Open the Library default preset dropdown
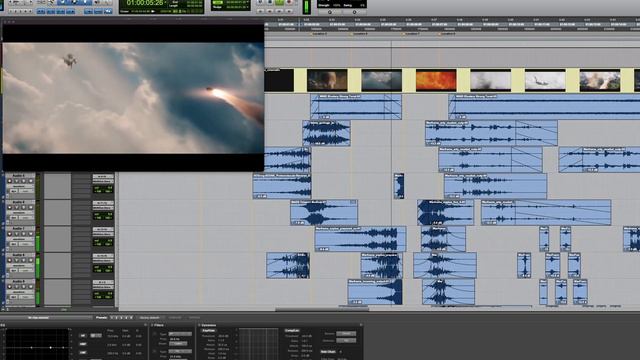 [149, 318]
